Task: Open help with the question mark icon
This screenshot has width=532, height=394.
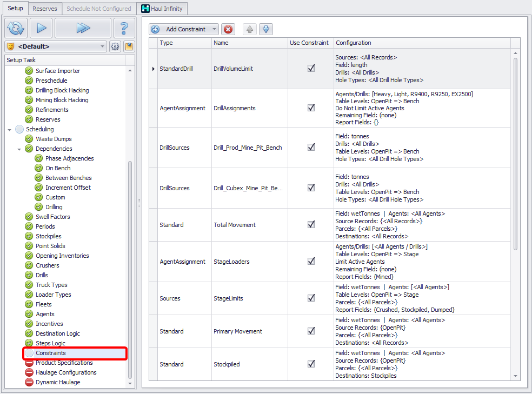Action: 124,28
